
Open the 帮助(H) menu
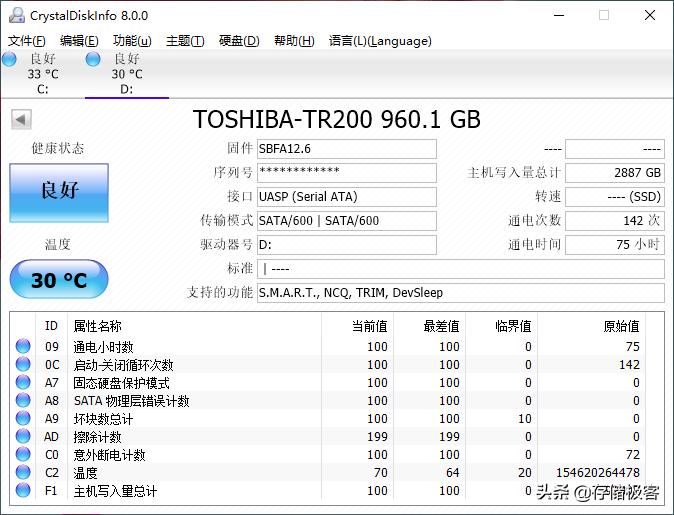(294, 41)
